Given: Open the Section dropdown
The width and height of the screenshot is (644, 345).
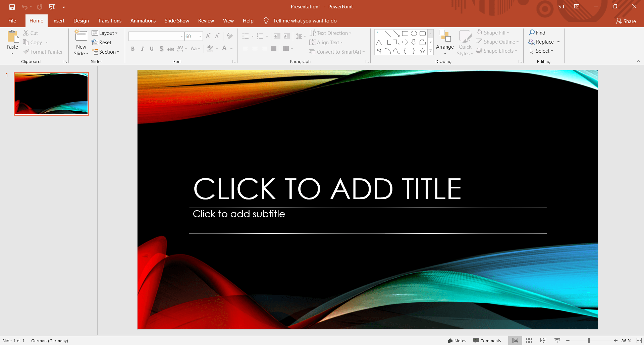Looking at the screenshot, I should (x=106, y=52).
